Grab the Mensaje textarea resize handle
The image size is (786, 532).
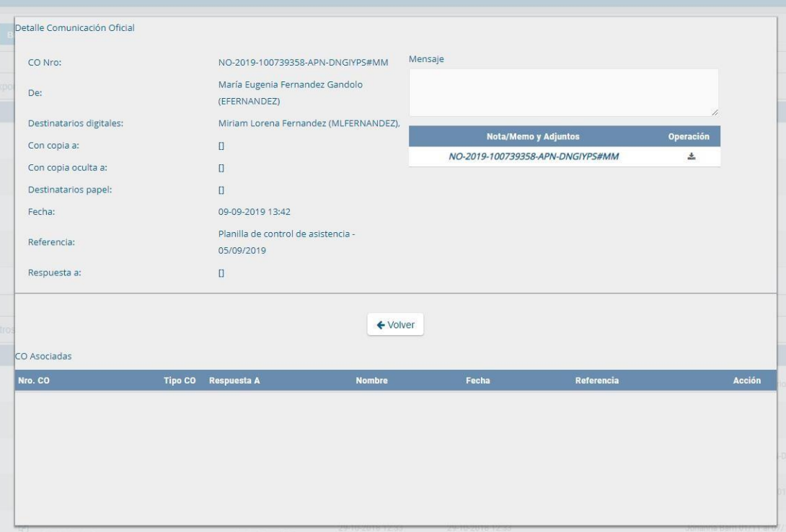point(715,112)
